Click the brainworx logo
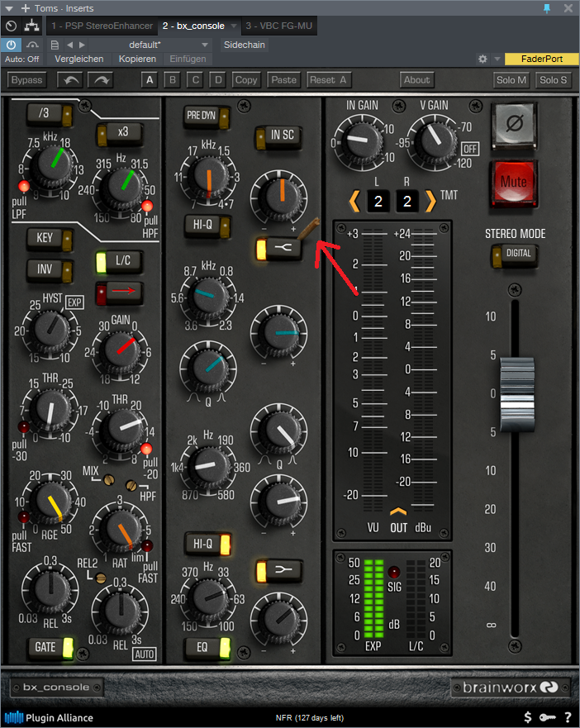 511,688
